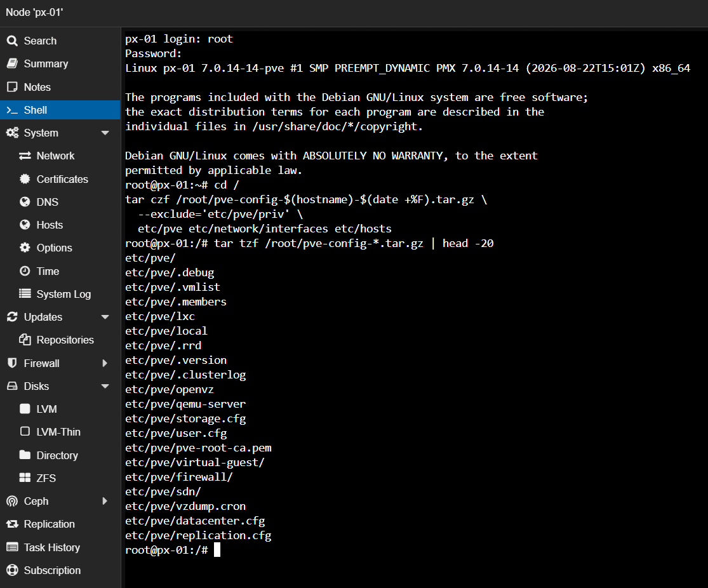View the System Log entry
This screenshot has height=588, width=708.
point(60,294)
